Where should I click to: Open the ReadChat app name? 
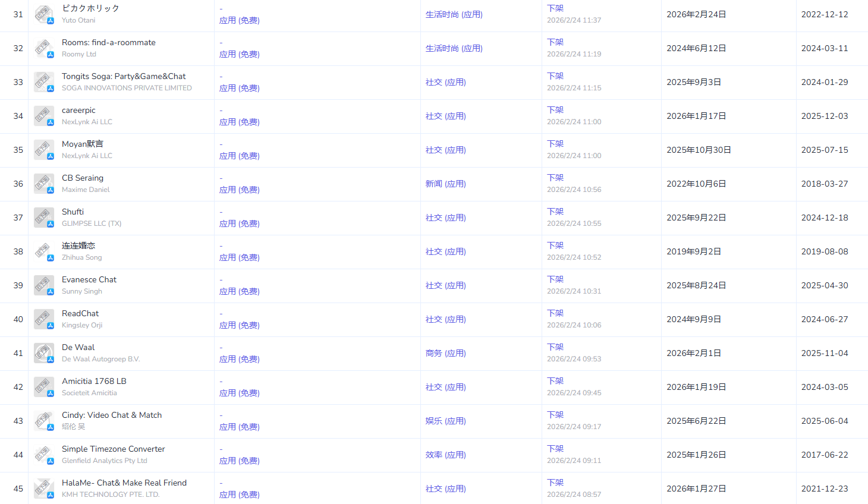[80, 313]
